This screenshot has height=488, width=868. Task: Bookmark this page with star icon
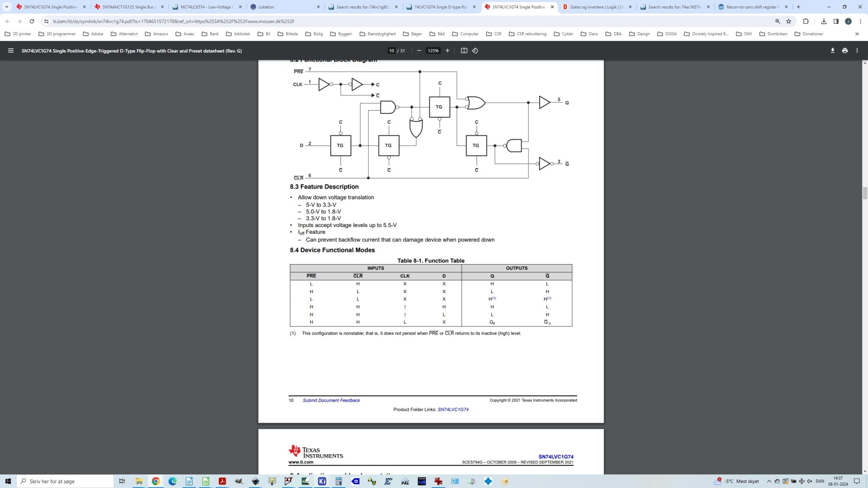[789, 21]
